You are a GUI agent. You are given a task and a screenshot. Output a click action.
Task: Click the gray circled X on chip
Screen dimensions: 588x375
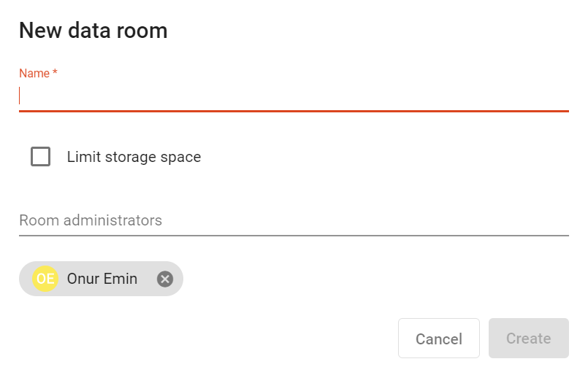165,279
